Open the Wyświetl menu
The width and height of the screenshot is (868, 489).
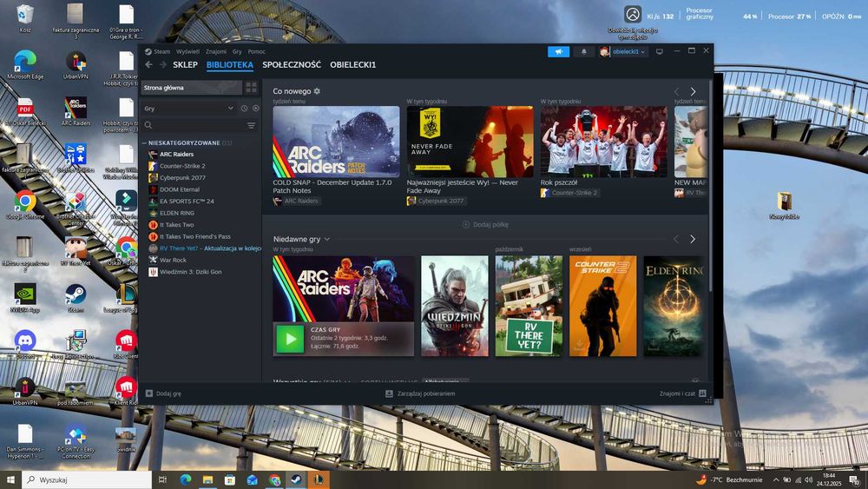(x=187, y=51)
